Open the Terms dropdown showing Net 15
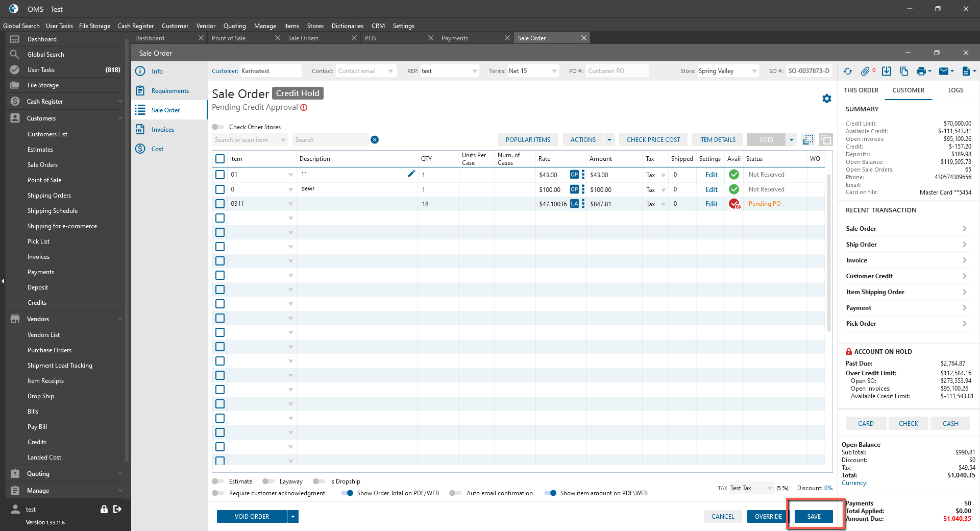 tap(554, 71)
